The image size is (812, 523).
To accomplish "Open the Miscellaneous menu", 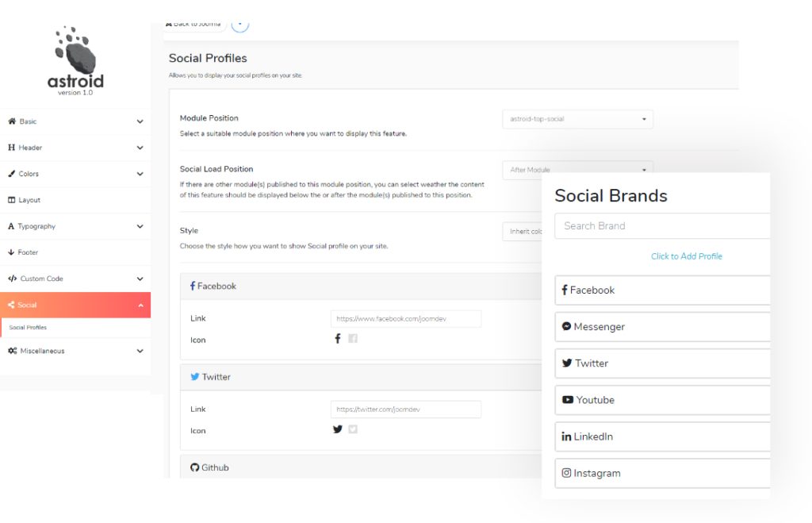I will 75,351.
